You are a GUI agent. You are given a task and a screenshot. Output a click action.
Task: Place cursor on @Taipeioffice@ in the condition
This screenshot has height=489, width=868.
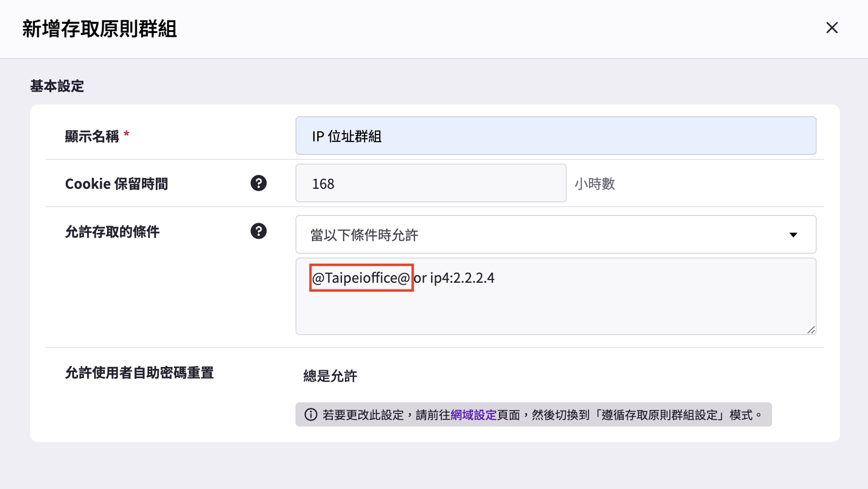point(361,278)
